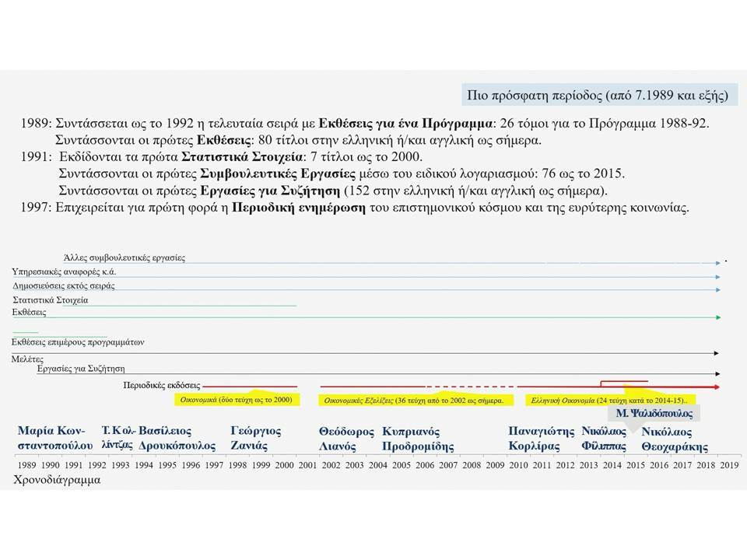This screenshot has height=560, width=747.
Task: Click the bold text 'Περιοδική ενημέρωση'
Action: tap(299, 208)
